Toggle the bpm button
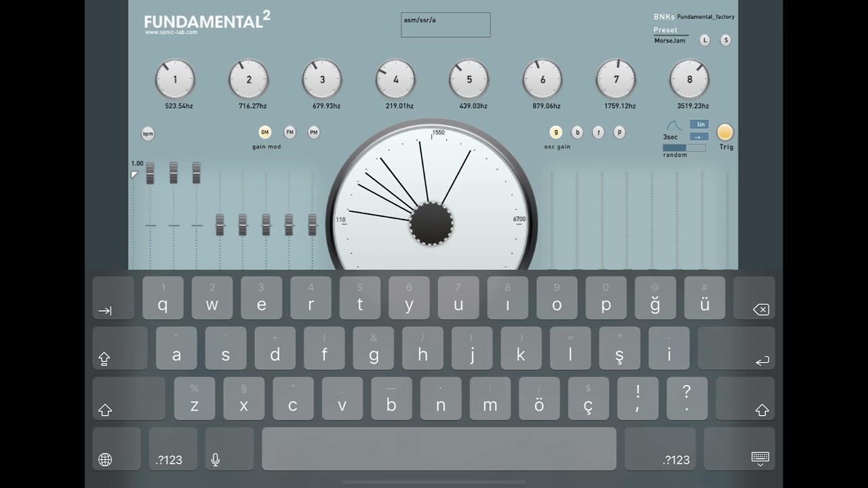 [x=148, y=134]
